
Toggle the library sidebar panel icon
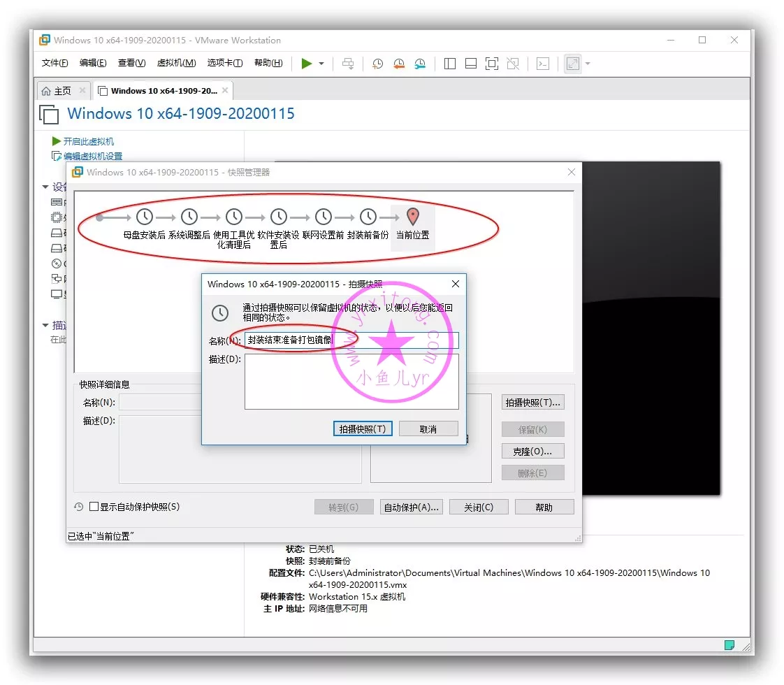[450, 64]
